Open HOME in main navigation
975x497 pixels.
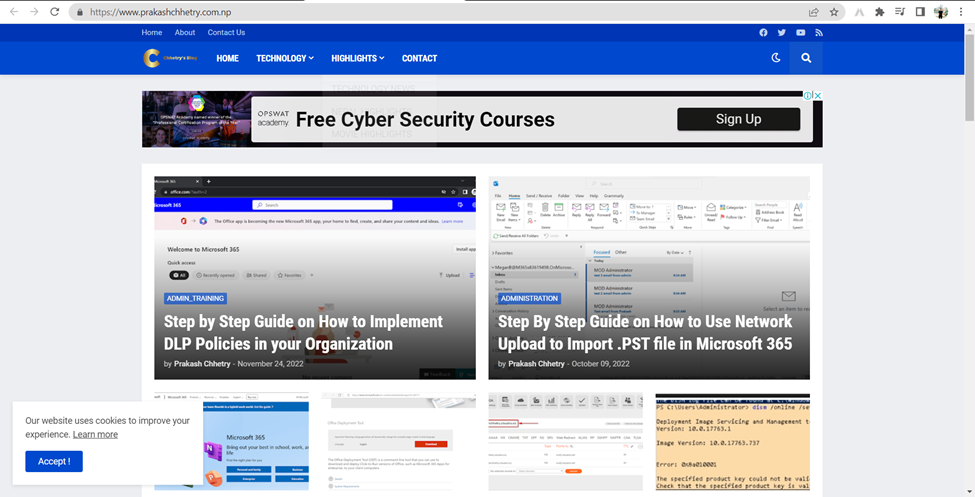[228, 58]
